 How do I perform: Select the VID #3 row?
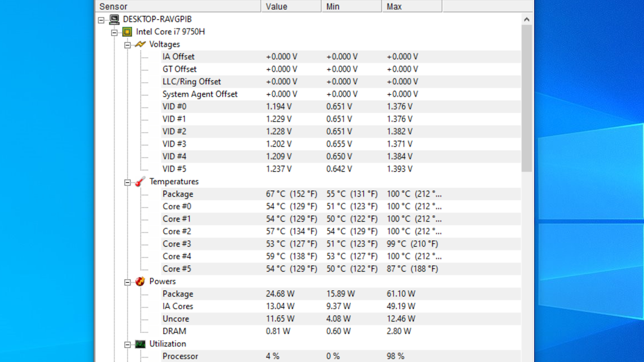(341, 144)
